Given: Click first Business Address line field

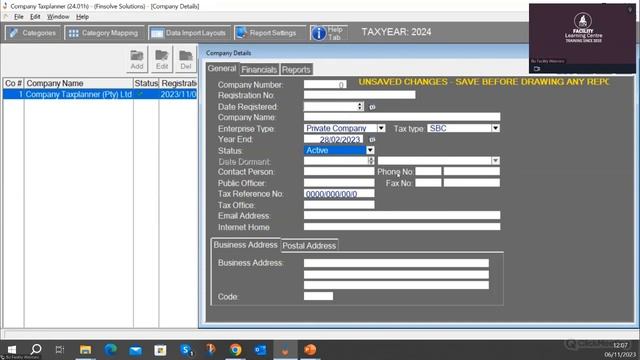Looking at the screenshot, I should click(x=396, y=263).
